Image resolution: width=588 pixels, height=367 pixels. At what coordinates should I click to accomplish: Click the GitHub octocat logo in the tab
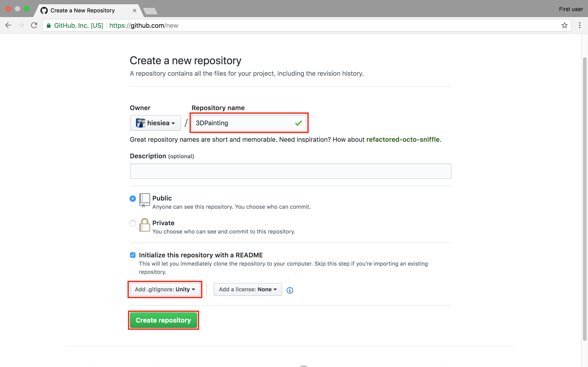[44, 11]
